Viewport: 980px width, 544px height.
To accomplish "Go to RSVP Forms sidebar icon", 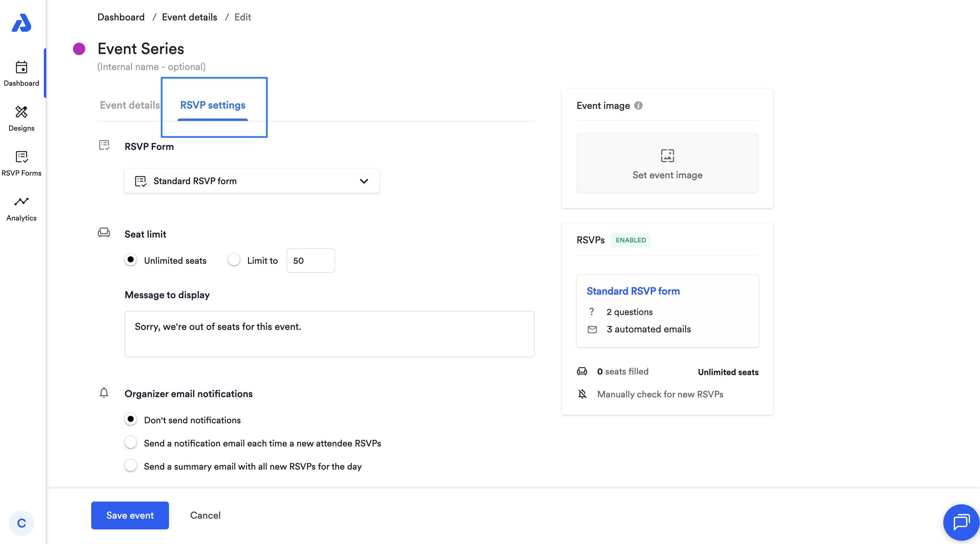I will click(x=21, y=157).
